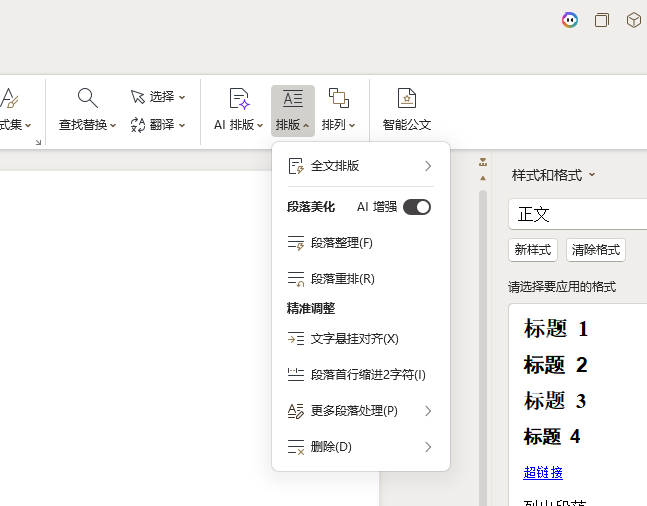This screenshot has width=647, height=506.
Task: Click the 段落重排 icon in menu
Action: (x=296, y=279)
